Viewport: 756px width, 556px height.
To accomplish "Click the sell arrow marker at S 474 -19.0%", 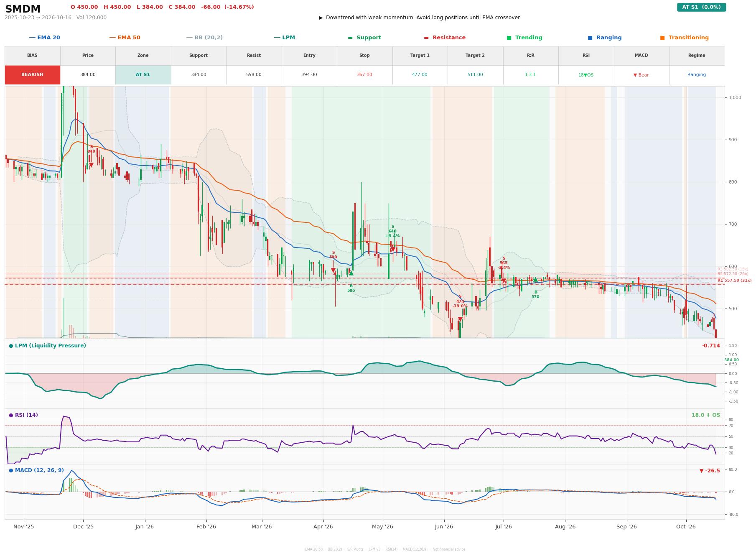I will pos(460,319).
